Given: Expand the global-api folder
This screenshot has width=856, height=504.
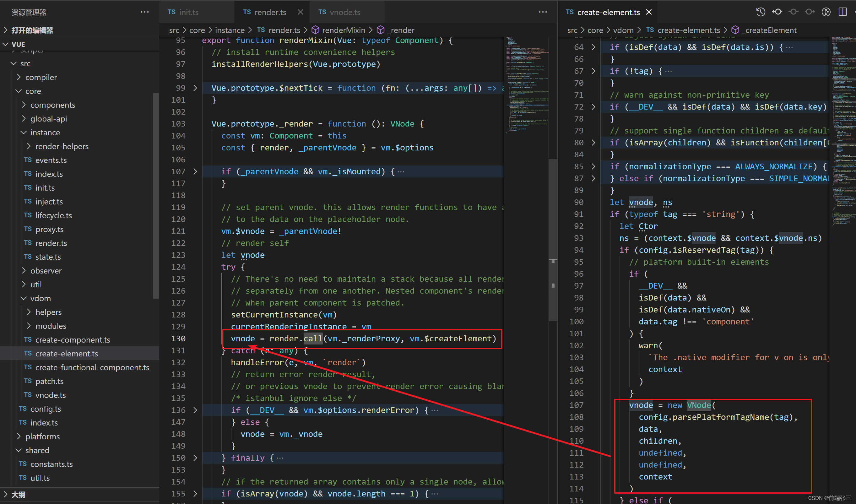Looking at the screenshot, I should coord(79,119).
